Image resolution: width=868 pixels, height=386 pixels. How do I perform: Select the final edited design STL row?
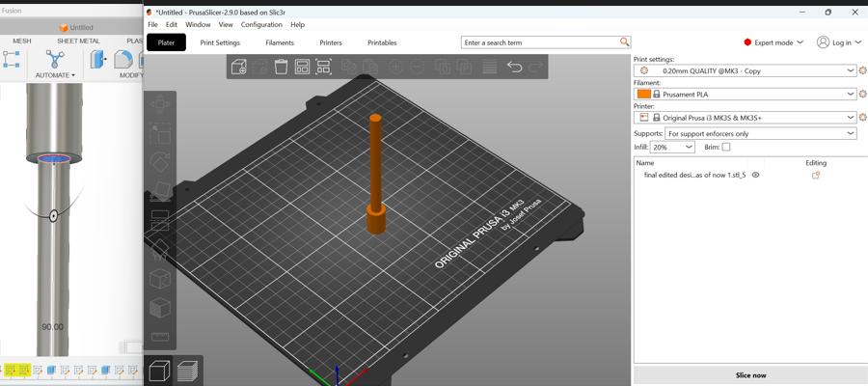[x=694, y=175]
